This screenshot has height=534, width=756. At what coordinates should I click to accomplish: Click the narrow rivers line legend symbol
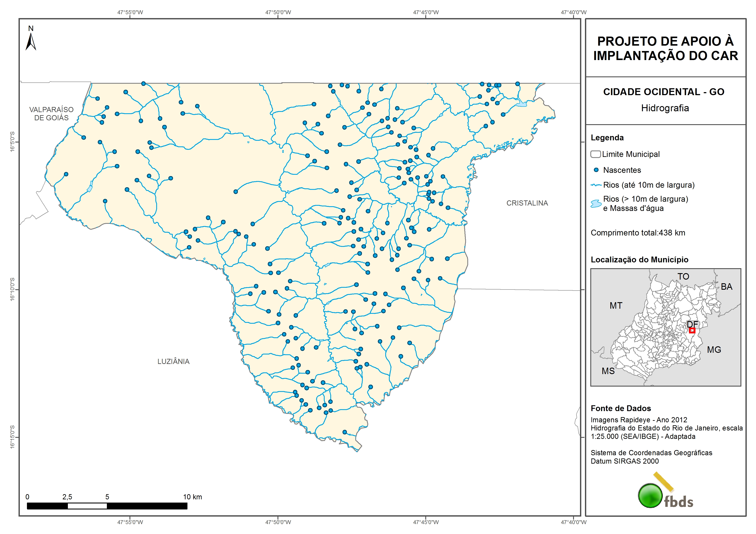(x=596, y=185)
